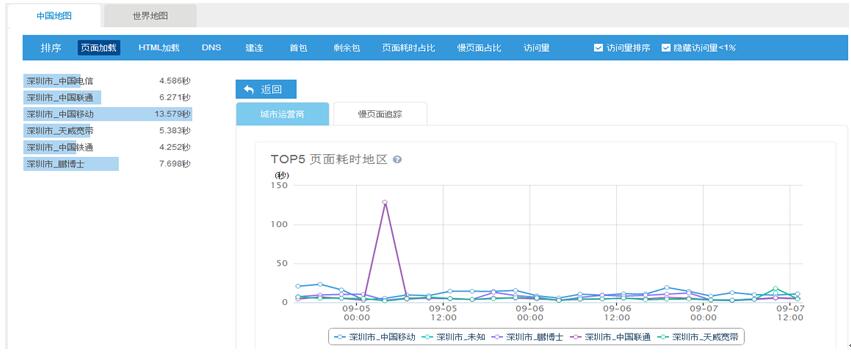Toggle legend series 深圳市_天威宽带
851x360 pixels.
pos(698,337)
